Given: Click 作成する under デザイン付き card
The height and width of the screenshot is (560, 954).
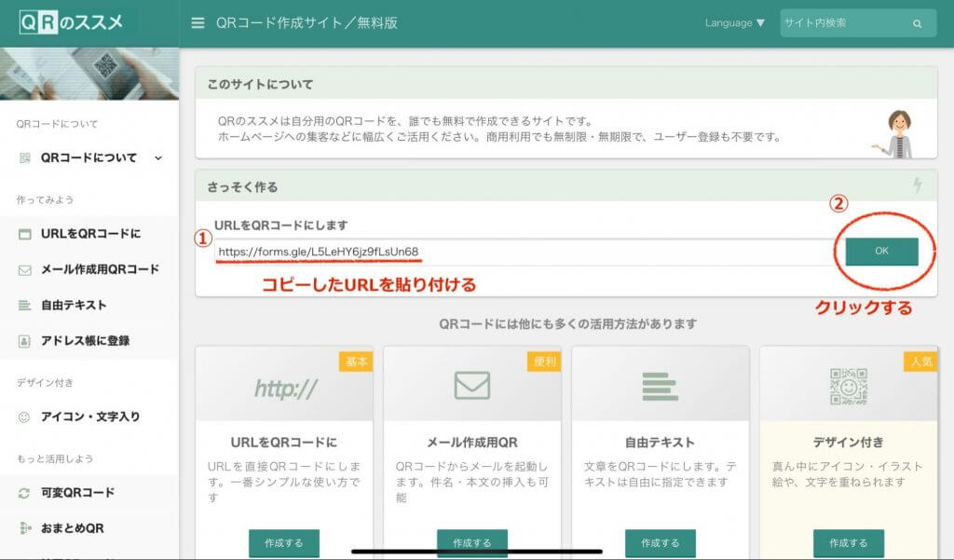Looking at the screenshot, I should click(848, 542).
